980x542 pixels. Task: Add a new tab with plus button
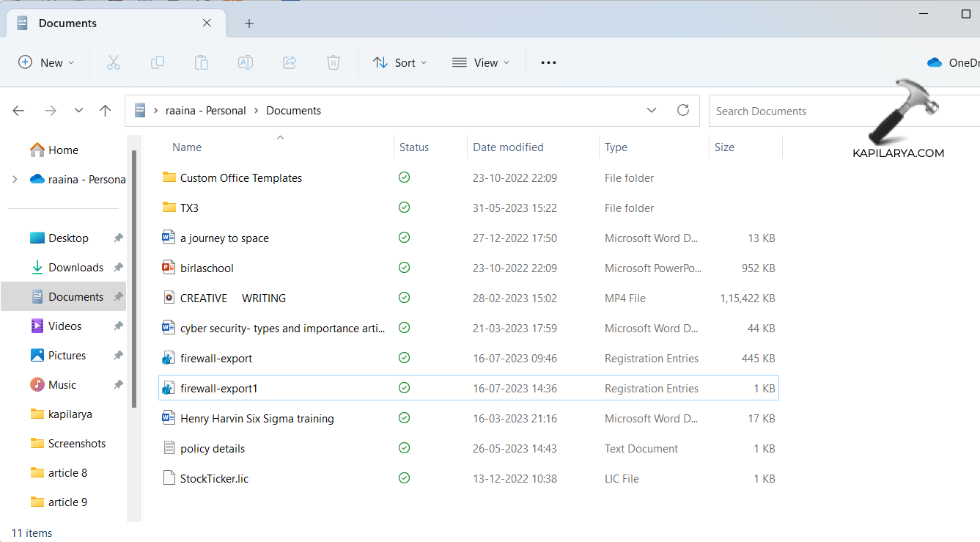(249, 23)
